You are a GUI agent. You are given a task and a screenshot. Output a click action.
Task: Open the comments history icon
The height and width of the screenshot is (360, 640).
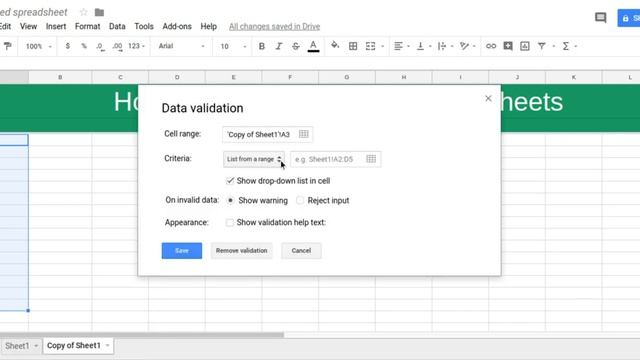pyautogui.click(x=600, y=18)
